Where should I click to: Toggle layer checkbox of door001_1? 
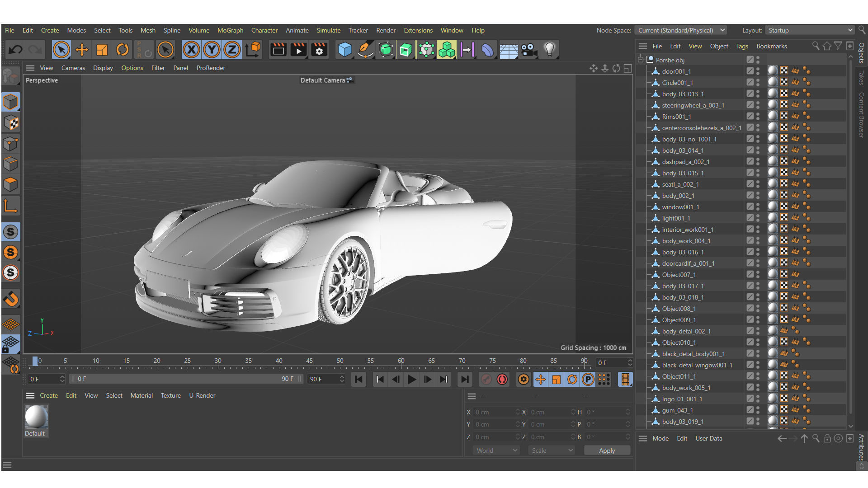pyautogui.click(x=750, y=71)
